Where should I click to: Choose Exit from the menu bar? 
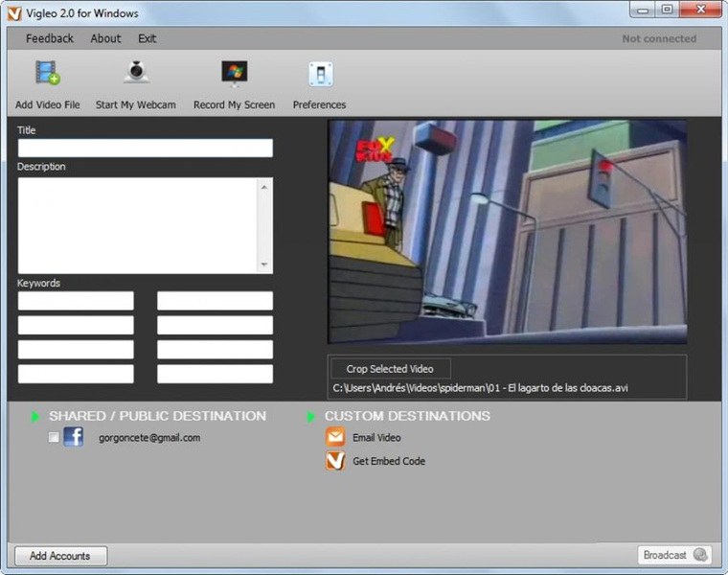tap(148, 38)
